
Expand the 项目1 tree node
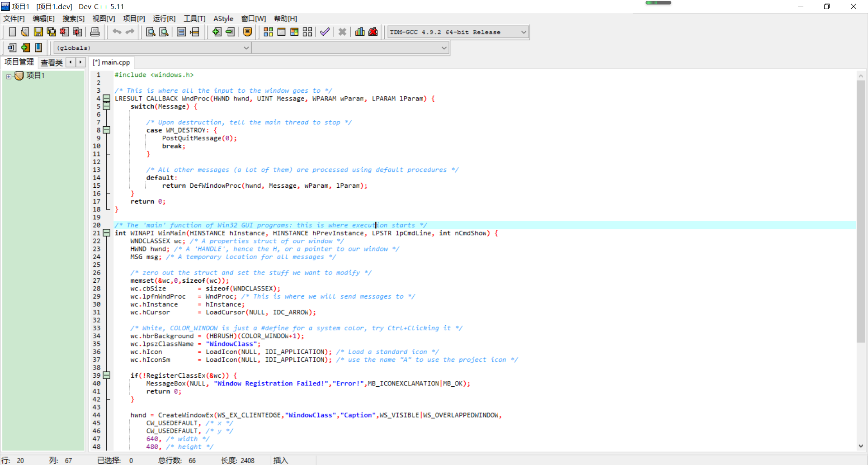click(8, 76)
